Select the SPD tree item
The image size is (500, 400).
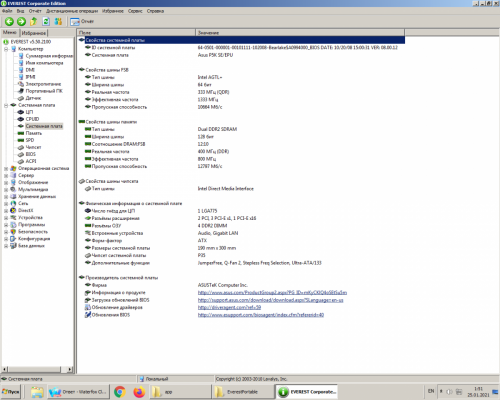point(30,140)
